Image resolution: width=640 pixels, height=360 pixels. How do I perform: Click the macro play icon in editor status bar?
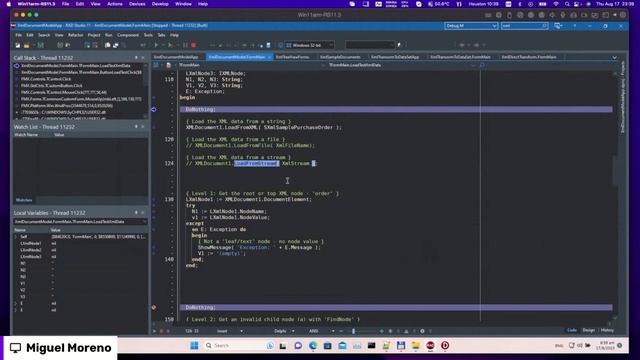(155, 331)
